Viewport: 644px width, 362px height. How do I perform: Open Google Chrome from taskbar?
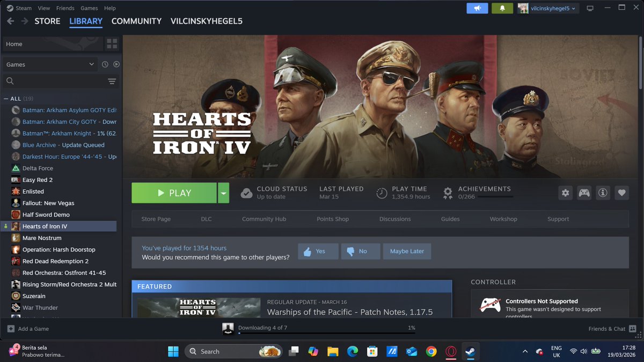431,351
